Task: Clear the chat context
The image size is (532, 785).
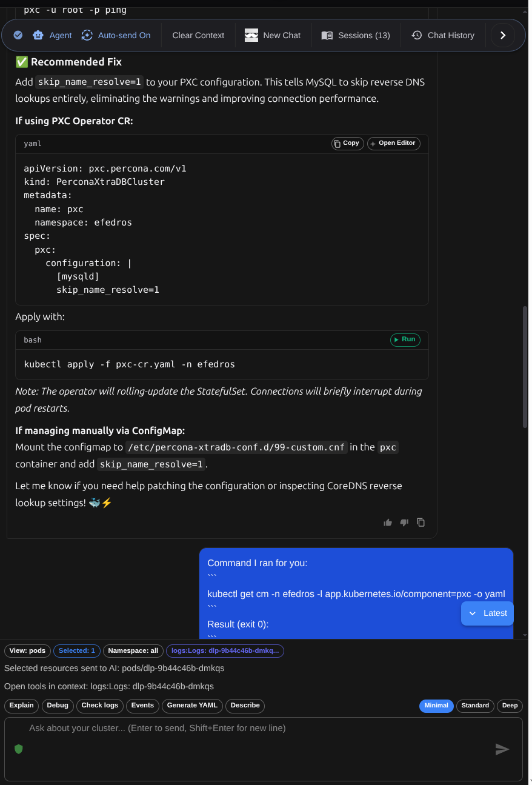Action: tap(198, 35)
